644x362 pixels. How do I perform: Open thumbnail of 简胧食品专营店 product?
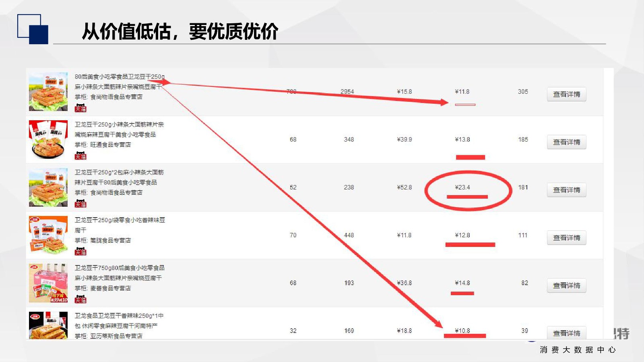48,235
